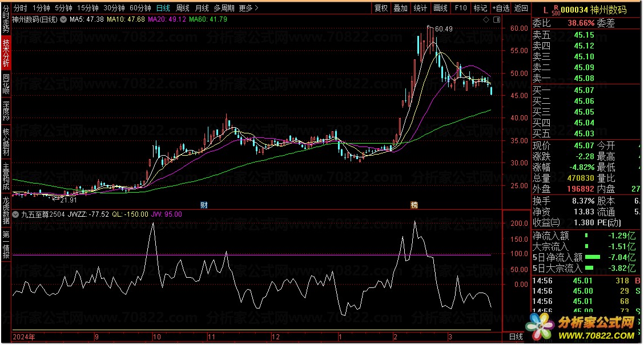Viewport: 644px width, 345px height.
Task: Add stock via +自选 button
Action: [500, 8]
